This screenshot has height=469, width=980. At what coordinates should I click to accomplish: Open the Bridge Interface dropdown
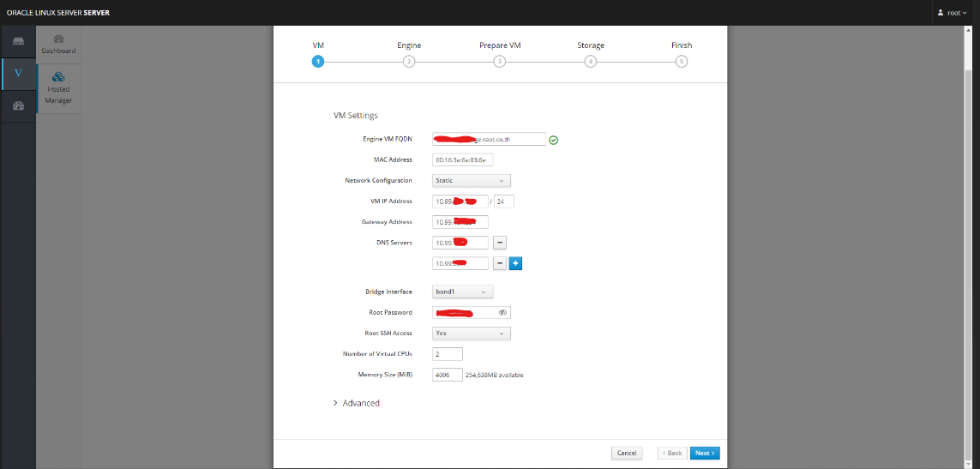point(462,292)
